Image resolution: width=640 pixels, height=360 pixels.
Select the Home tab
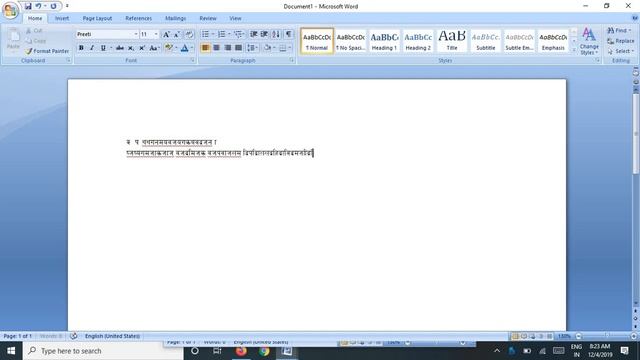[x=35, y=18]
